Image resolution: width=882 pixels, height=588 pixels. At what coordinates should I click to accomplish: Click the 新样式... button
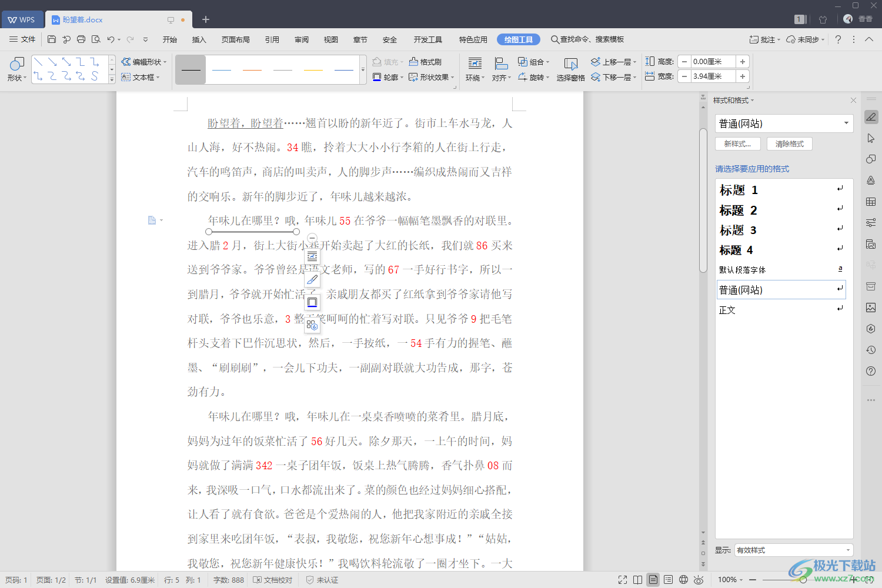click(x=738, y=143)
